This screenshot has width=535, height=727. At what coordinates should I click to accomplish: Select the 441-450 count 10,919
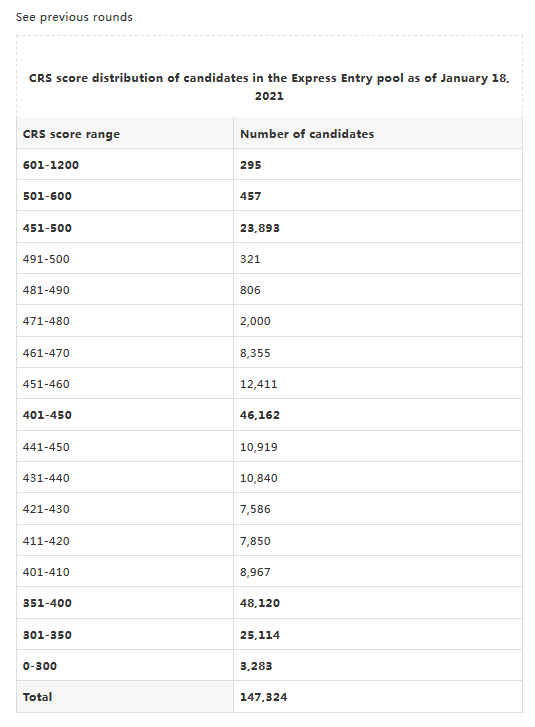258,447
